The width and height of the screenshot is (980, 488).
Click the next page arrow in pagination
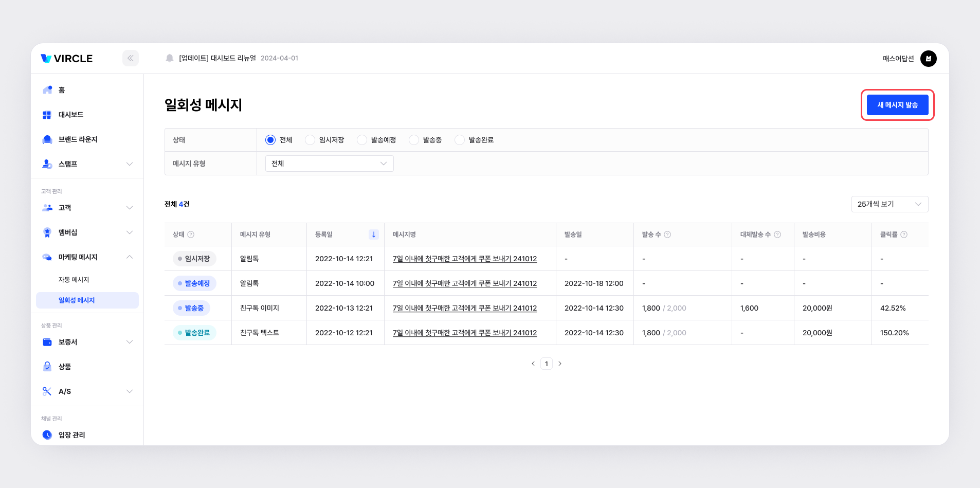tap(560, 364)
